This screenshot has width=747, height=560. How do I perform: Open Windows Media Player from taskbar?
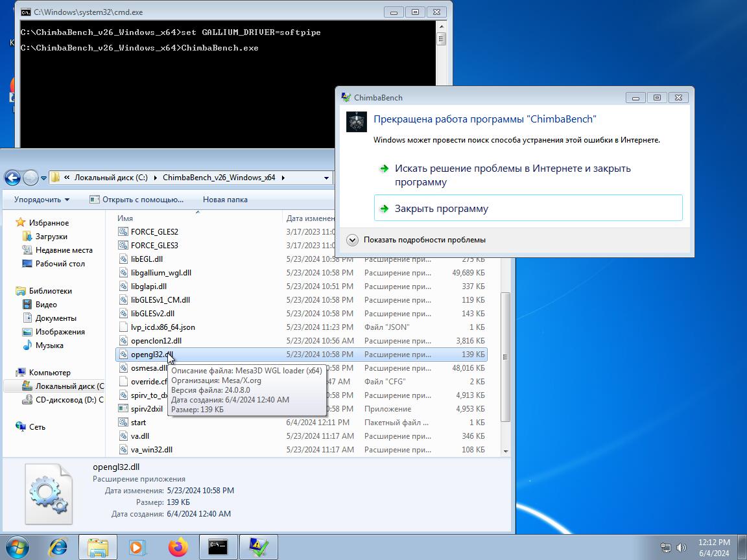pos(137,547)
